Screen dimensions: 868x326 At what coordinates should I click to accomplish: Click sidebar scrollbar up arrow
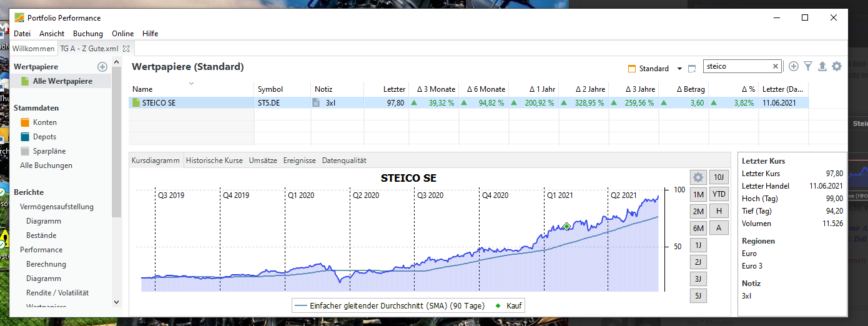116,62
